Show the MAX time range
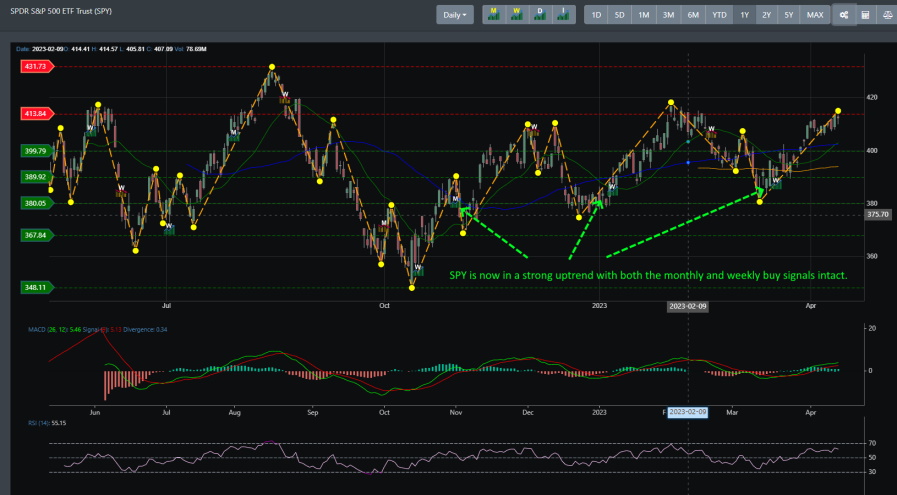The image size is (897, 495). coord(815,15)
